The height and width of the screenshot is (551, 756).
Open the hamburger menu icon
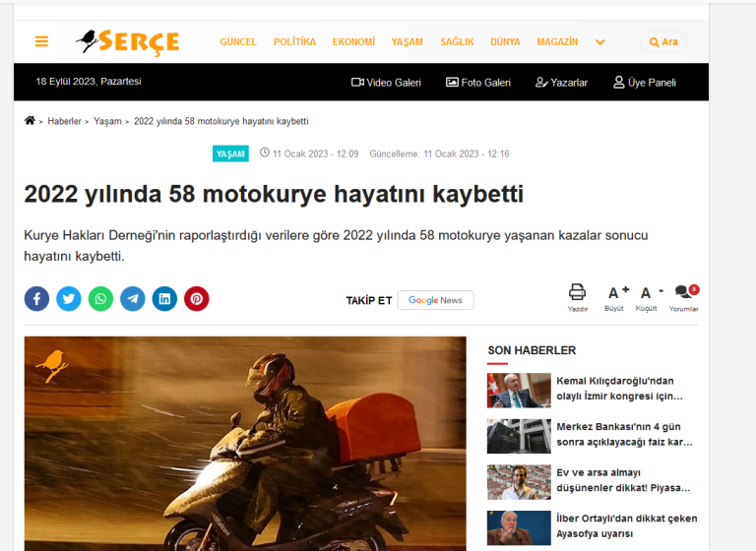pos(41,41)
